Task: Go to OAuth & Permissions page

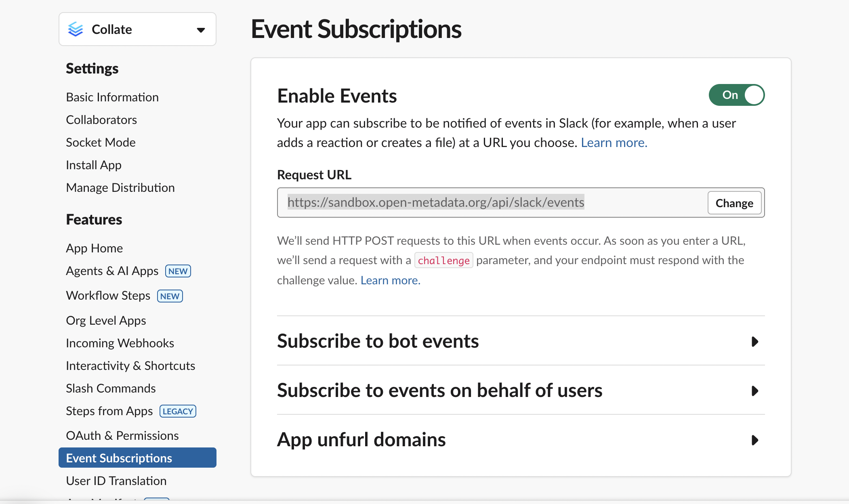Action: coord(122,435)
